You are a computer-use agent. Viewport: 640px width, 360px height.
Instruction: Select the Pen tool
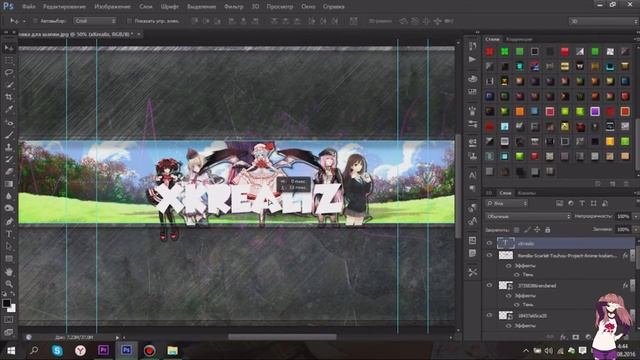[9, 221]
